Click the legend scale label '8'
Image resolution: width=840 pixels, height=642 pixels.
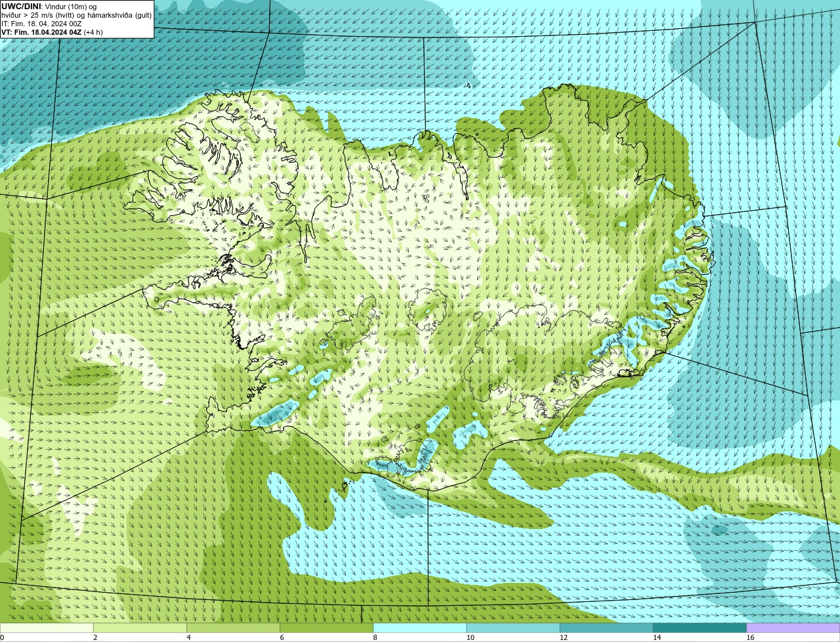tap(375, 637)
